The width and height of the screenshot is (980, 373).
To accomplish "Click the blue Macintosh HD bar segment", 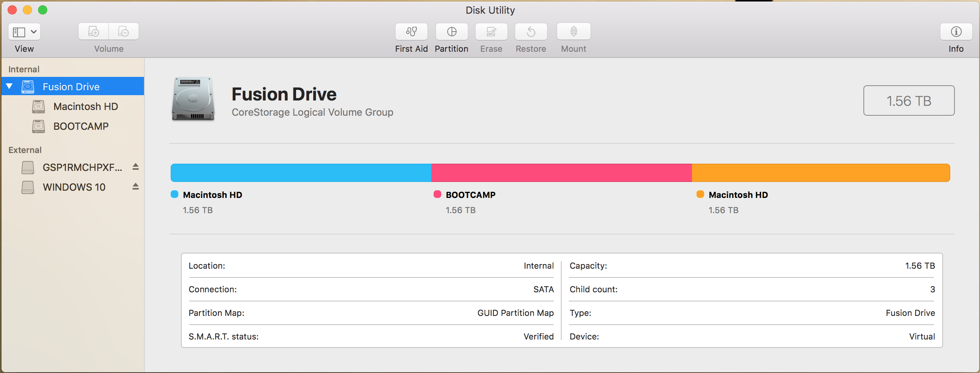I will pos(301,173).
